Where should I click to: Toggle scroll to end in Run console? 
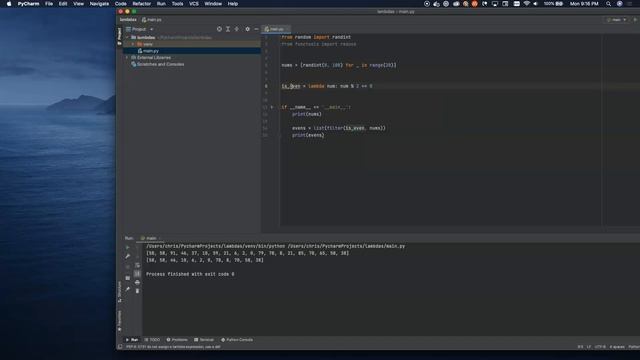click(137, 273)
